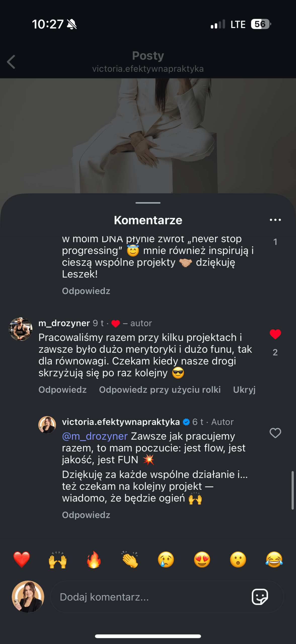296x644 pixels.
Task: Tap the comments sheet drag handle
Action: point(148,203)
